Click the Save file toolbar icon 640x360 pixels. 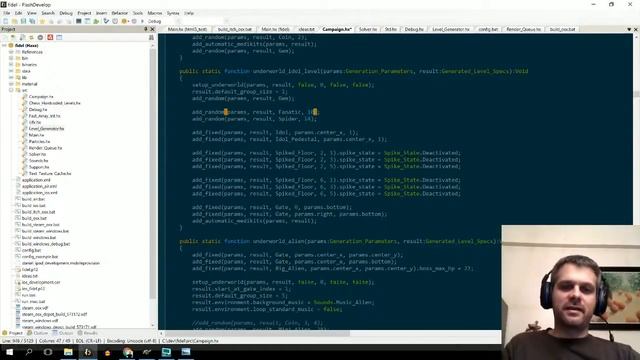pos(23,21)
